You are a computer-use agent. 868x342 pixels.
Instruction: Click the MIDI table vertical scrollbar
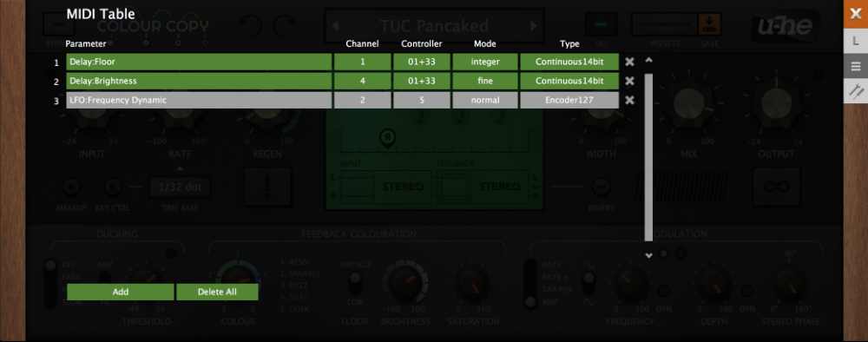tap(648, 156)
